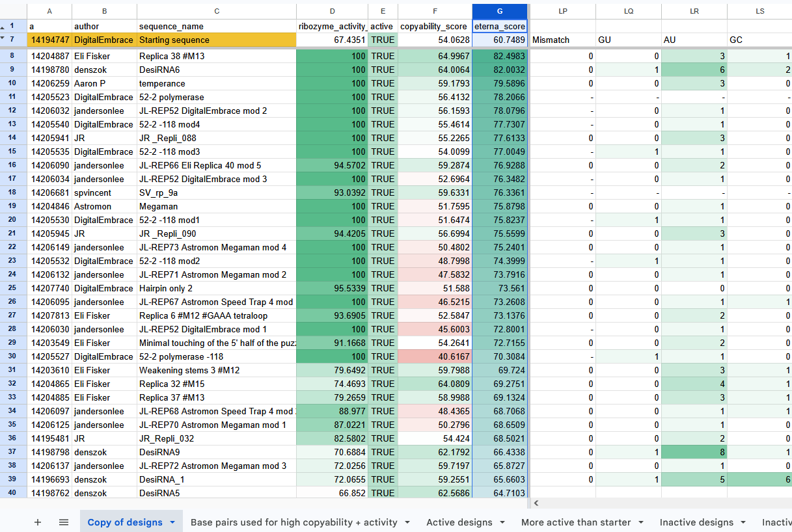Image resolution: width=792 pixels, height=532 pixels.
Task: Switch to More active than starter tab
Action: tap(576, 522)
